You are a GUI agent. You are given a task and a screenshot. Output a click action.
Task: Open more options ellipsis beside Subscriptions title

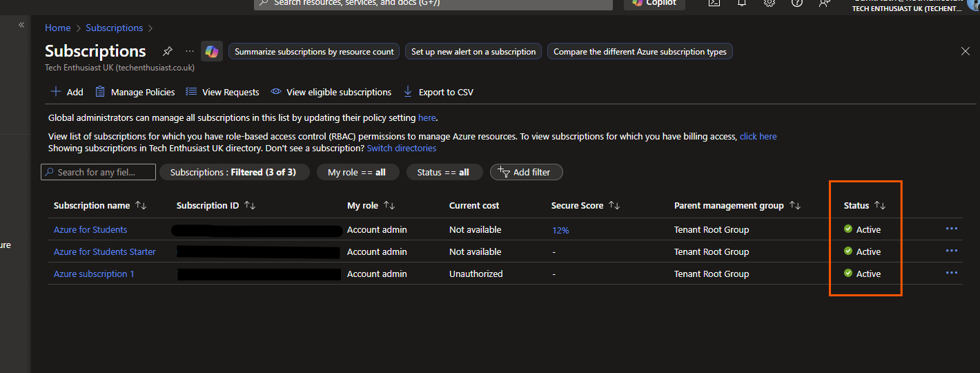[190, 51]
